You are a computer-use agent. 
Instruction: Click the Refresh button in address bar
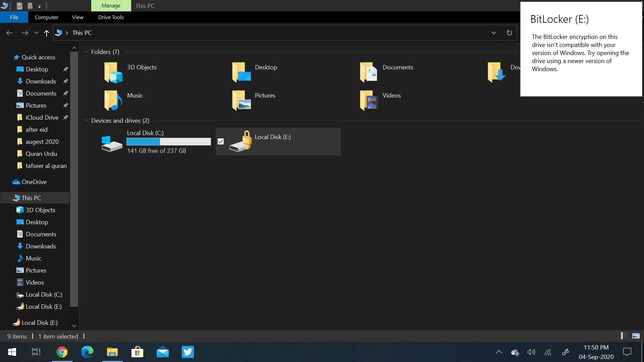pyautogui.click(x=509, y=33)
